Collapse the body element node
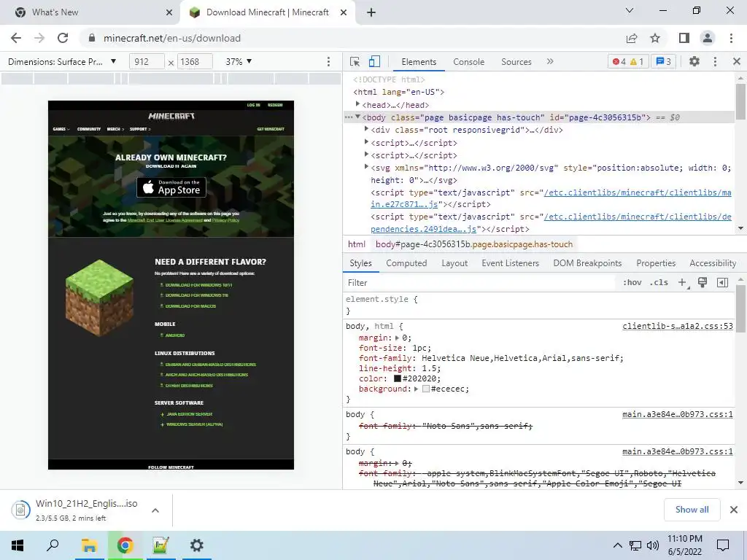This screenshot has width=747, height=560. (357, 117)
